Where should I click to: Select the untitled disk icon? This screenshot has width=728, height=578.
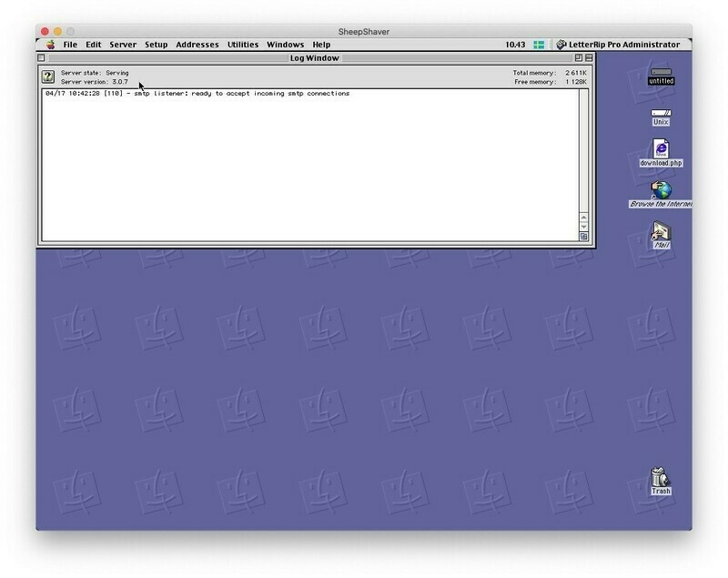661,73
